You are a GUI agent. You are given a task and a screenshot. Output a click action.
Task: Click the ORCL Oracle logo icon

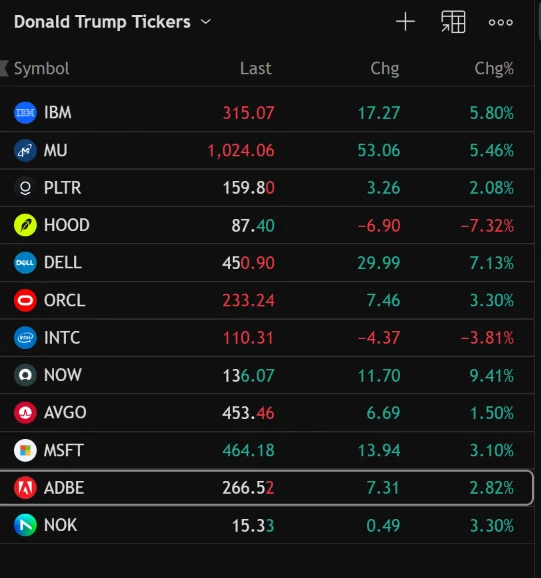25,300
